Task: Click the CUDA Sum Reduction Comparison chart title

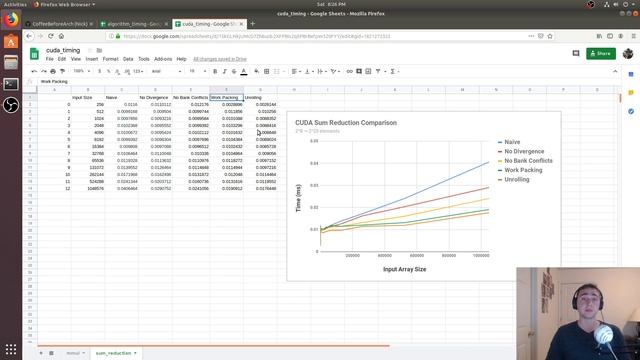Action: (346, 122)
